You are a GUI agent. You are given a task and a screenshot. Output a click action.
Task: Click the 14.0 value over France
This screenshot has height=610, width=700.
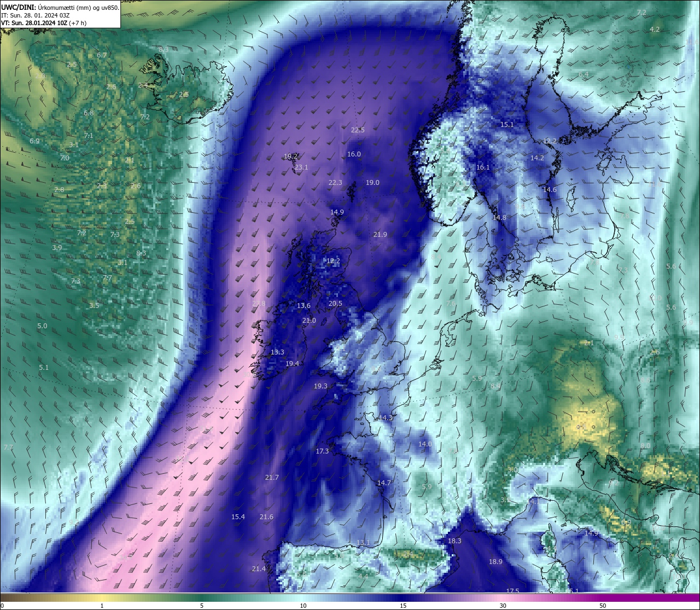(425, 444)
